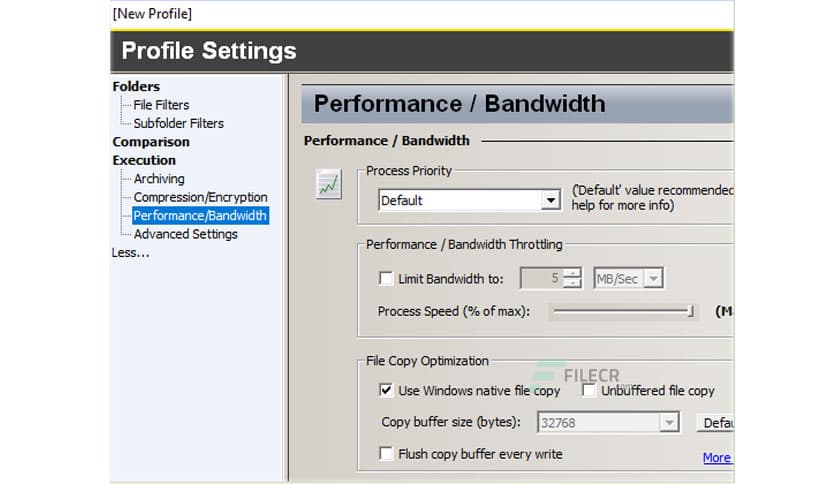Select Subfolder Filters in the tree
The image size is (836, 484).
tap(178, 123)
